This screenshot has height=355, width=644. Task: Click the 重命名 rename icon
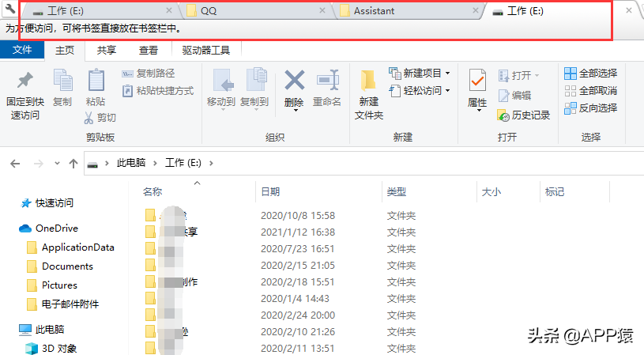pos(327,80)
